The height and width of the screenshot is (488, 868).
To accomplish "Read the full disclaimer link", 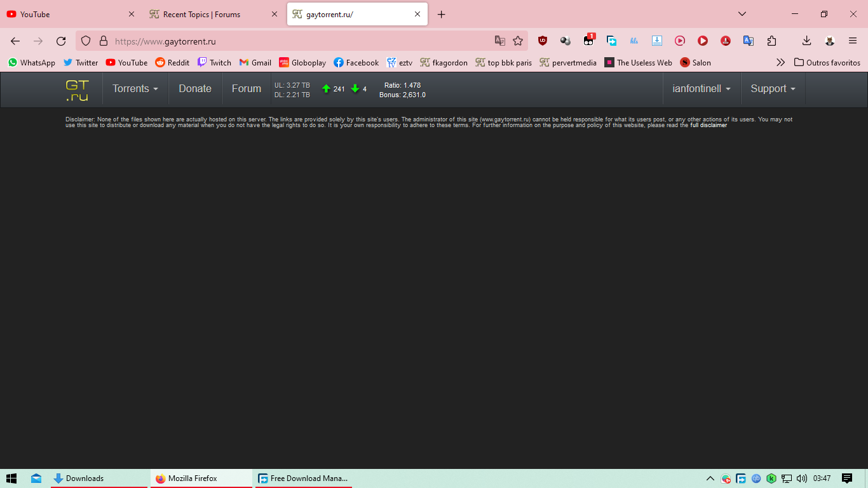I will tap(709, 126).
